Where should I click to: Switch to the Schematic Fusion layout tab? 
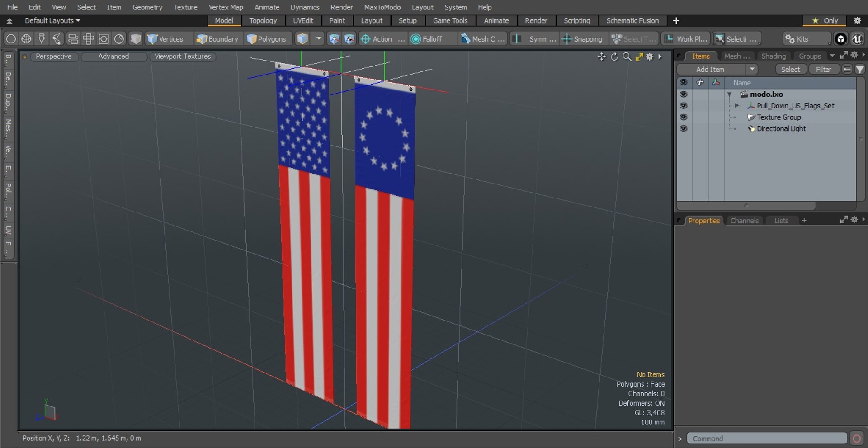[632, 20]
